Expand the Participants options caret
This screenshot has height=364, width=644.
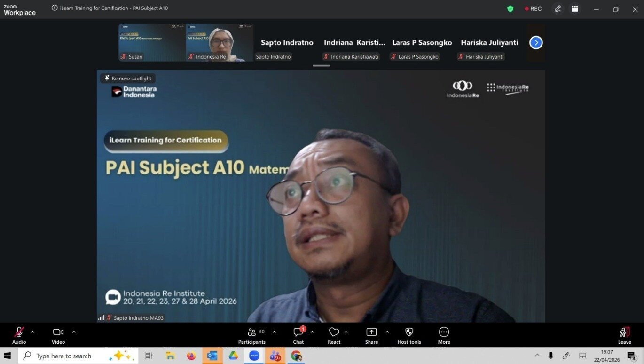(x=275, y=332)
